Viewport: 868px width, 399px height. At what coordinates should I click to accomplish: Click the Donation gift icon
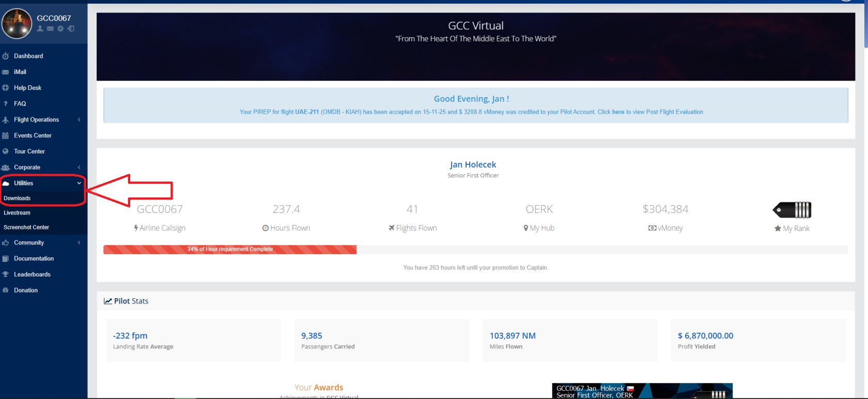point(6,290)
